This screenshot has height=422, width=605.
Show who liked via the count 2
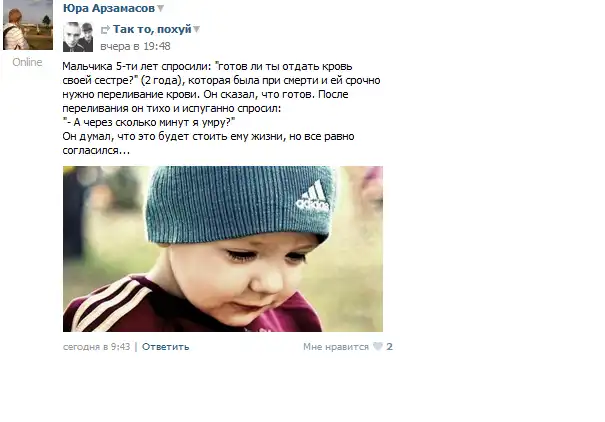[x=389, y=347]
